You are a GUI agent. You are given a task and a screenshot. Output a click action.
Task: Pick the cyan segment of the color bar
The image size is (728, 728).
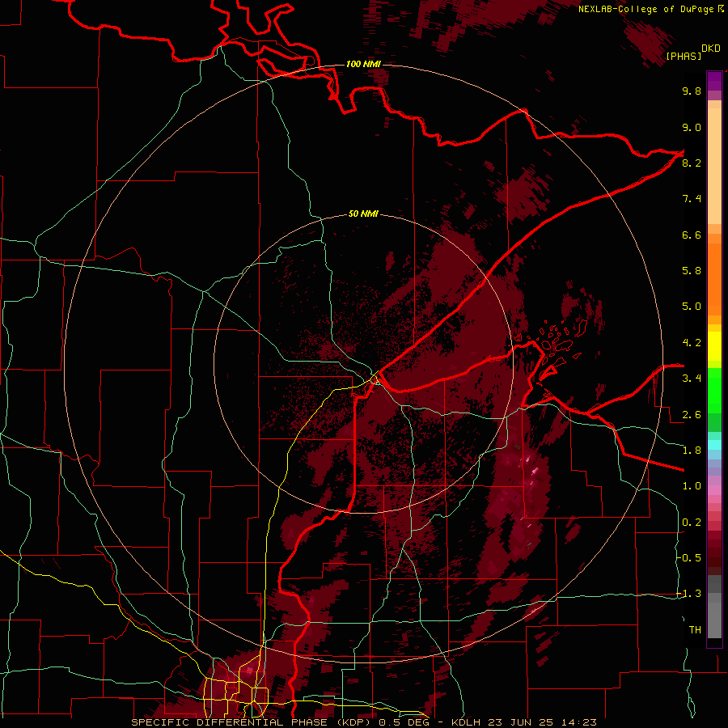pos(714,445)
